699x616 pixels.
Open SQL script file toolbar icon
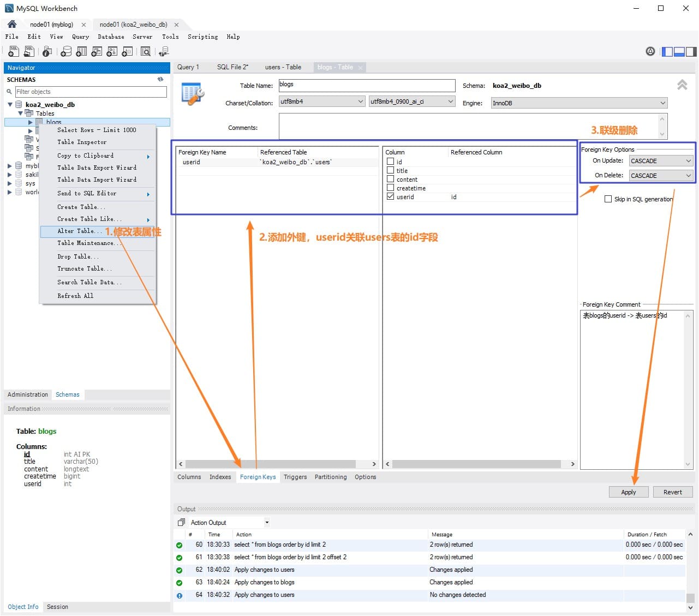pos(29,51)
